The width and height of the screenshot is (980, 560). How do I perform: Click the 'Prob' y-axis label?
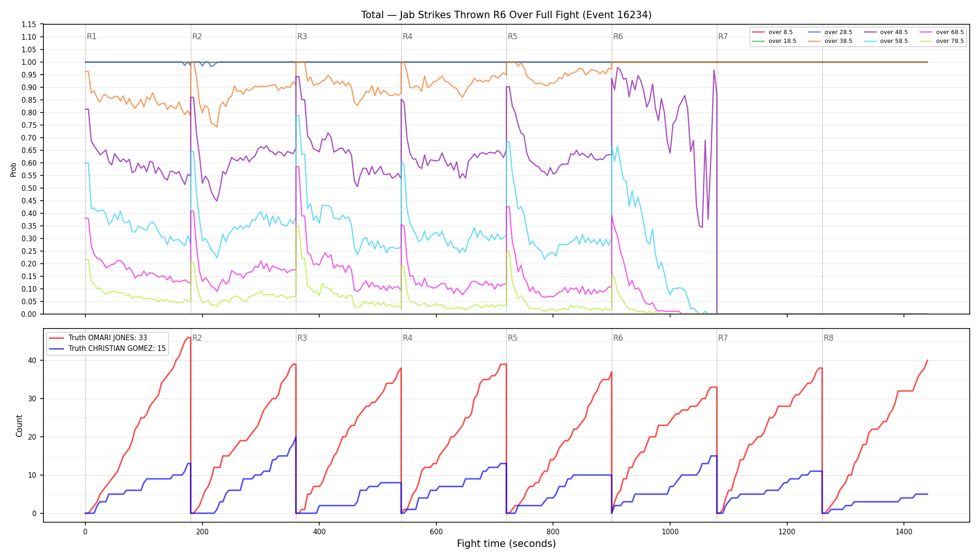click(x=13, y=169)
